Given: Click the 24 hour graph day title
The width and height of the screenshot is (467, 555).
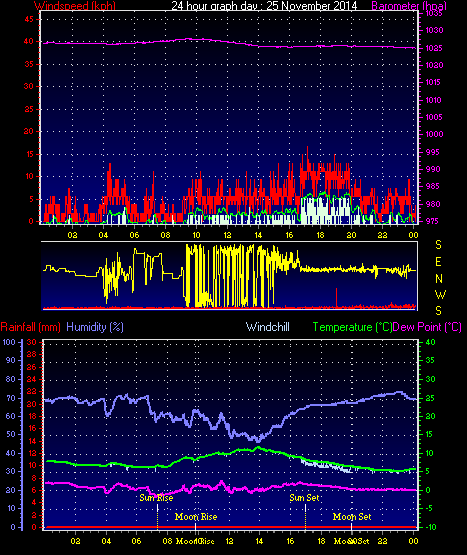Looking at the screenshot, I should (264, 5).
